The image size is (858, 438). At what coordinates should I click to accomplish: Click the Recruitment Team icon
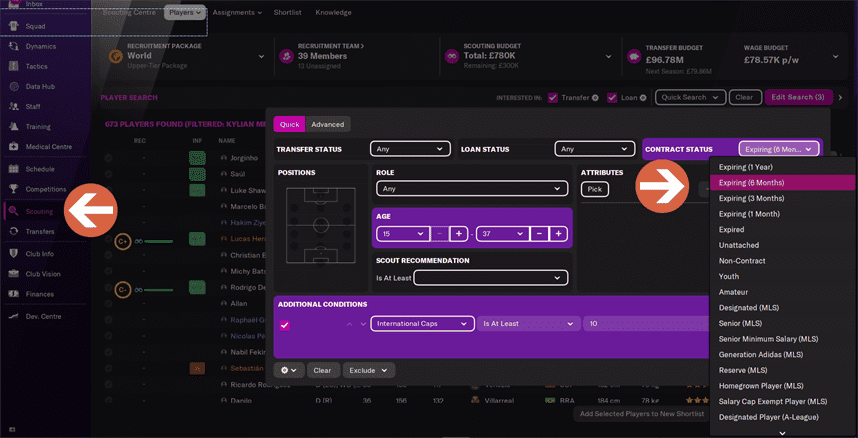click(286, 56)
